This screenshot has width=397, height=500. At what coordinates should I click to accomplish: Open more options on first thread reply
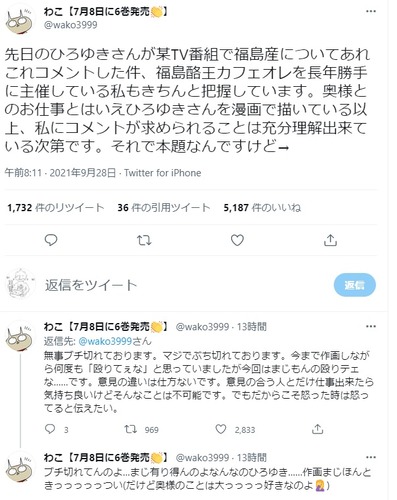(371, 326)
